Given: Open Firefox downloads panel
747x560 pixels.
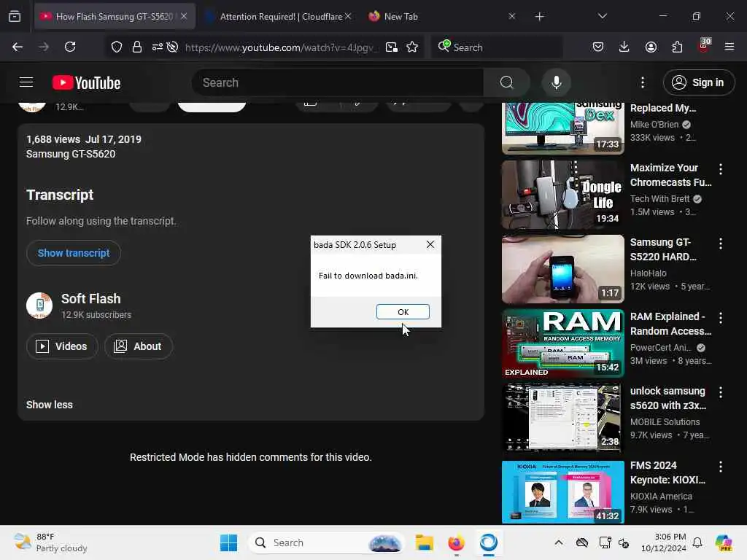Looking at the screenshot, I should coord(624,47).
